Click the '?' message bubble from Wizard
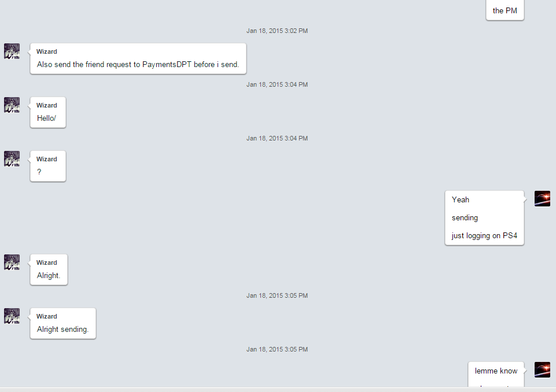Viewport: 556px width, 392px height. (x=48, y=167)
